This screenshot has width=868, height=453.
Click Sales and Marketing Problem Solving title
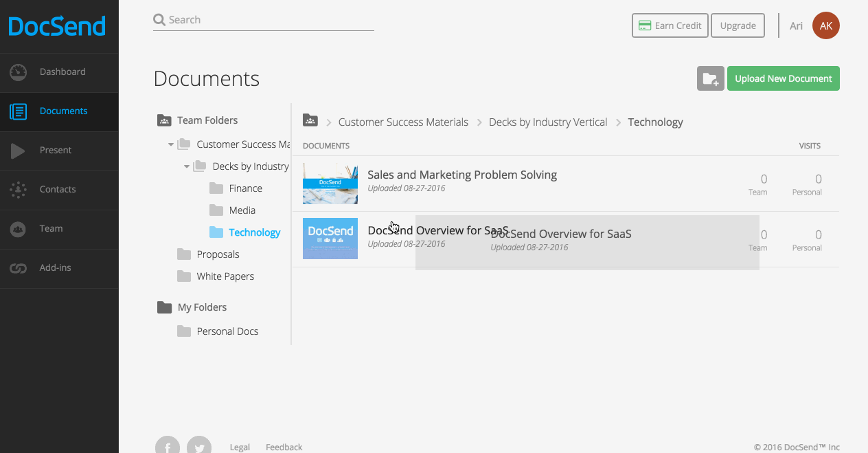[462, 175]
